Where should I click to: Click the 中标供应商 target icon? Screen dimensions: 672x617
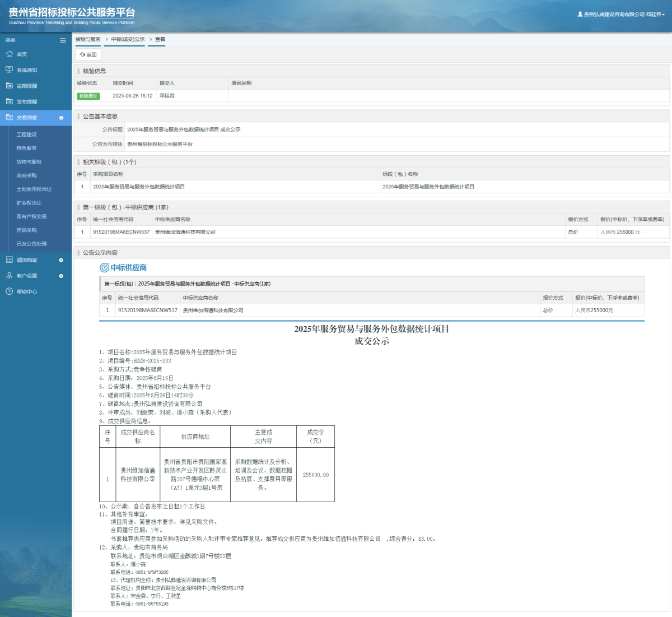pyautogui.click(x=104, y=268)
